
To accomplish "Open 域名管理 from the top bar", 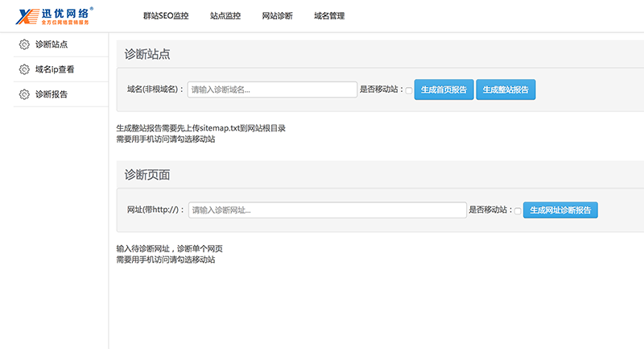I will tap(329, 15).
